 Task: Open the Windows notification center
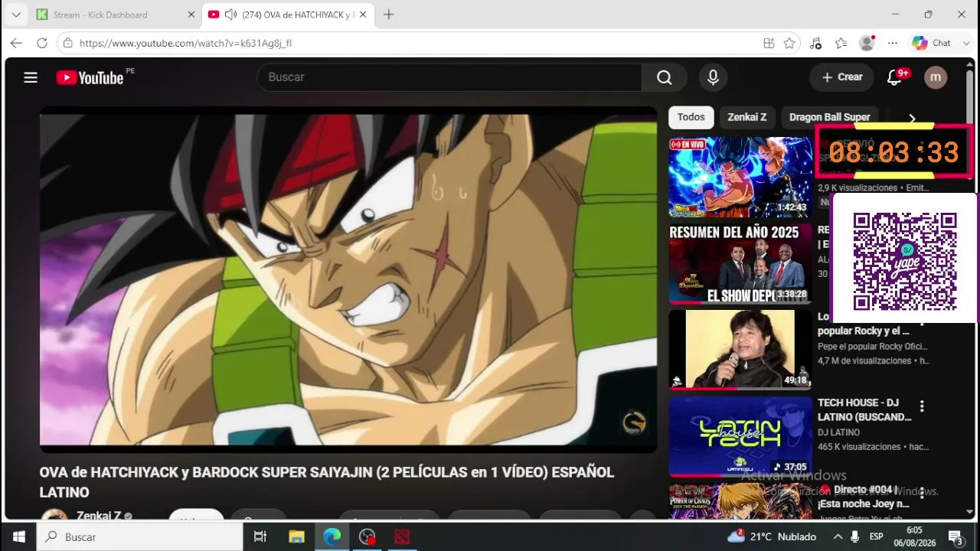955,537
